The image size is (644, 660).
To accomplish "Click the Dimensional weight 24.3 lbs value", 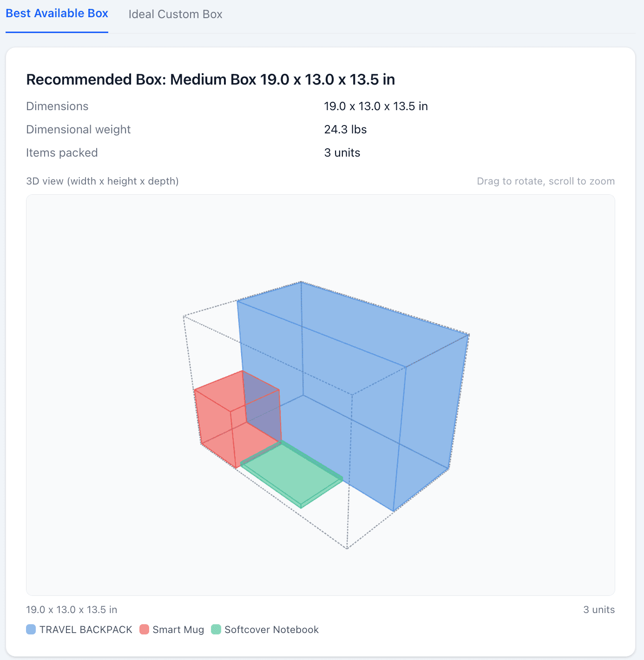I will 345,129.
